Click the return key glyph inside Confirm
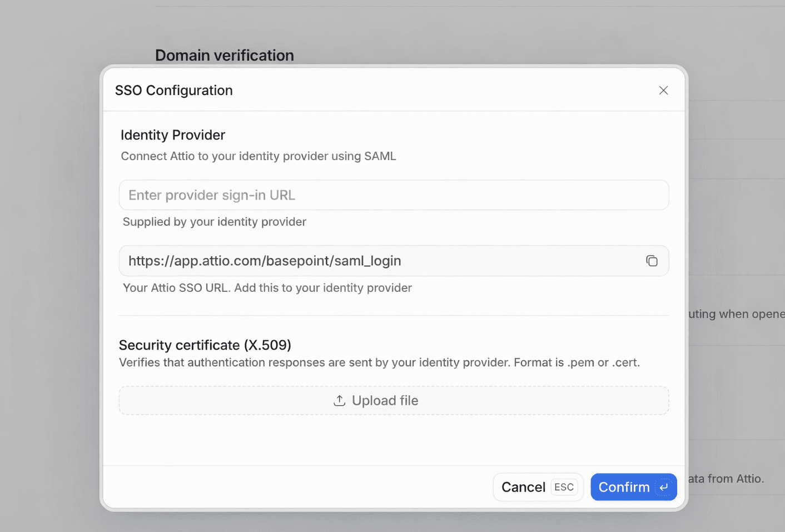 [663, 487]
